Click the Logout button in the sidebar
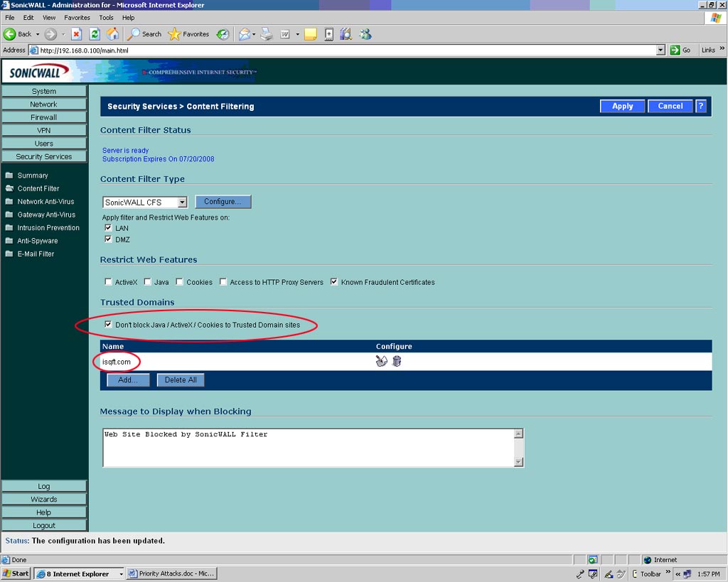 pos(43,525)
